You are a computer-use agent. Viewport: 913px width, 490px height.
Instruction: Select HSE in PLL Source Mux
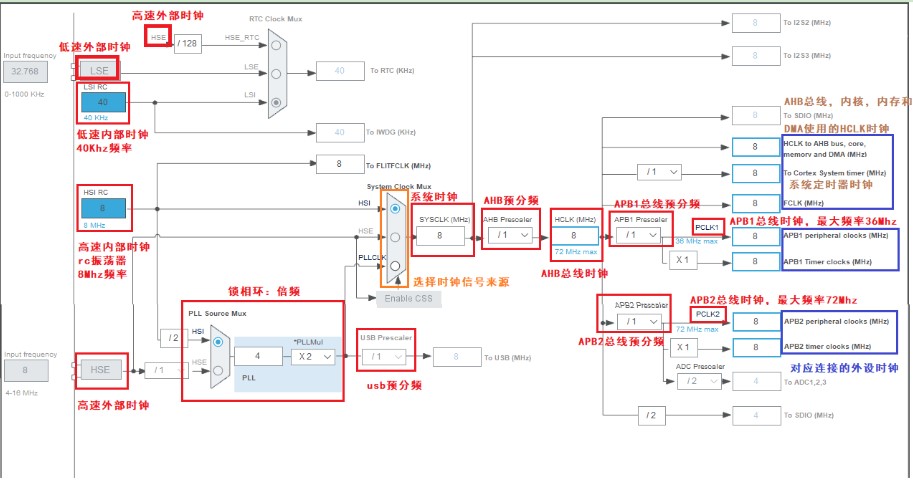[x=218, y=370]
